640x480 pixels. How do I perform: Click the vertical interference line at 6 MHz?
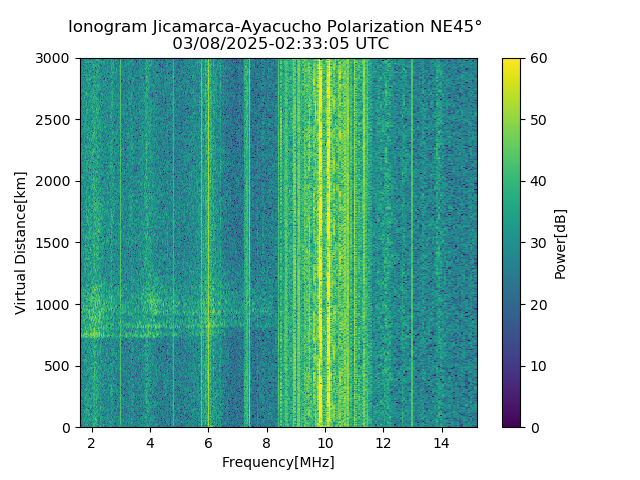pos(209,243)
